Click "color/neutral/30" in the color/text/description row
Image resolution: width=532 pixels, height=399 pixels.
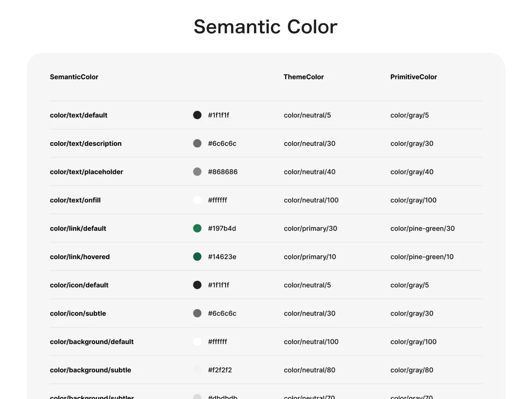pyautogui.click(x=310, y=143)
